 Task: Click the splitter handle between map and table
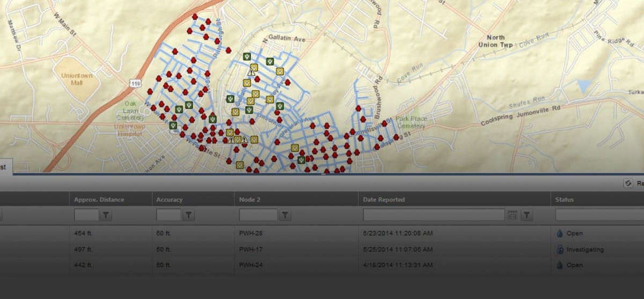pos(323,174)
